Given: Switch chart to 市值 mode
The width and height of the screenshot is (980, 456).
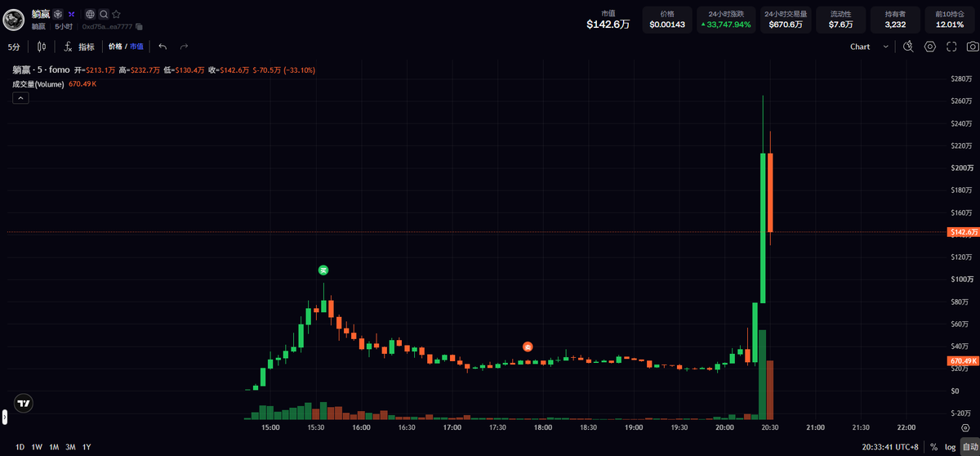Looking at the screenshot, I should click(136, 47).
